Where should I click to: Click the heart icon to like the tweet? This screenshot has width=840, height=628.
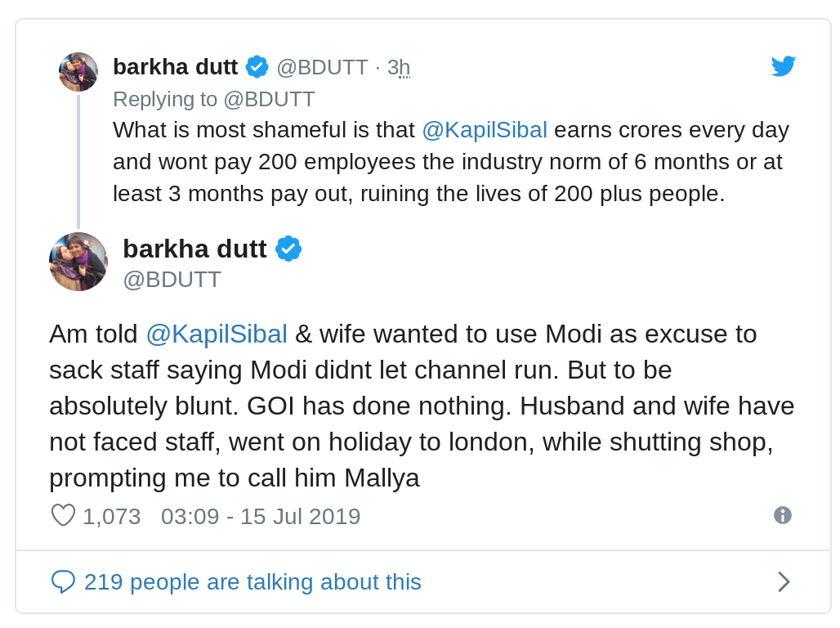coord(63,516)
